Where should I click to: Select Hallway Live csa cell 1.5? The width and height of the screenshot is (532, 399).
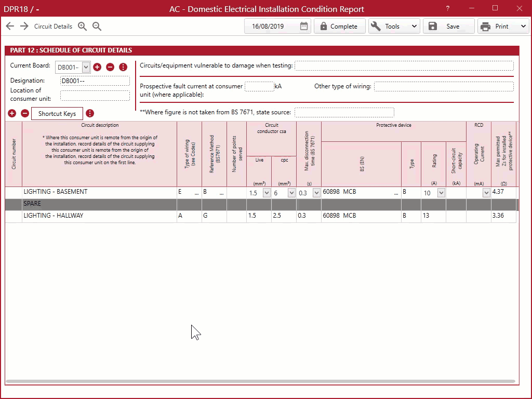259,216
